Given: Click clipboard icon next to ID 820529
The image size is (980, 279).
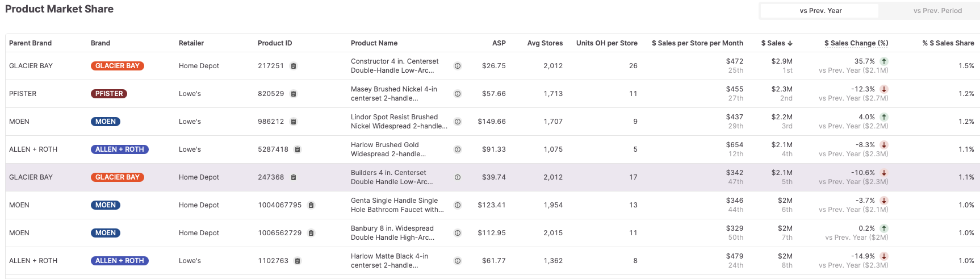Looking at the screenshot, I should (x=294, y=94).
